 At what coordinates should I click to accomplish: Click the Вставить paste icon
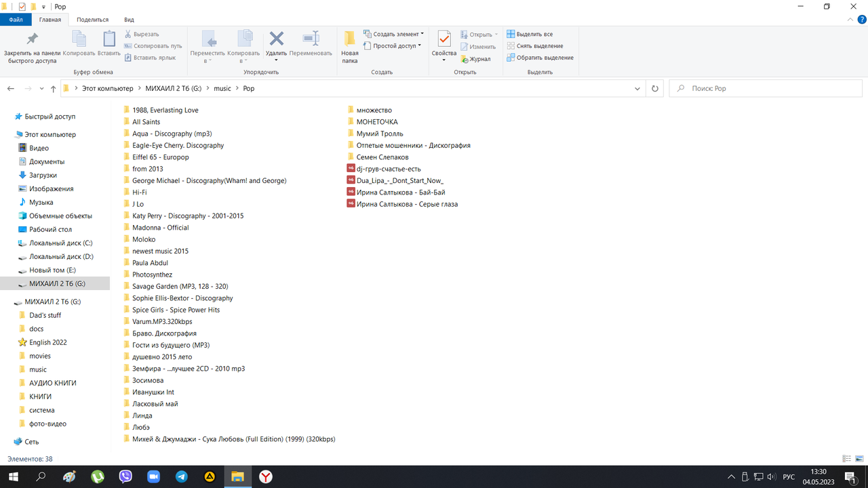click(x=109, y=43)
